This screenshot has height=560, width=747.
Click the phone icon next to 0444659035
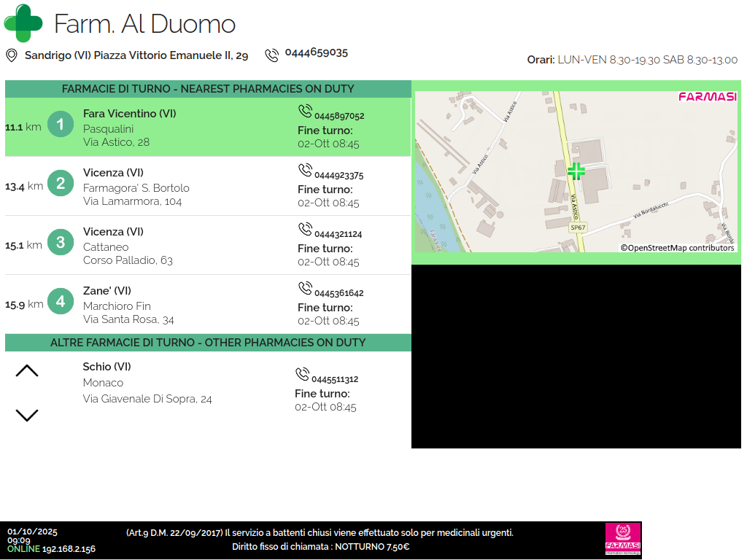271,55
